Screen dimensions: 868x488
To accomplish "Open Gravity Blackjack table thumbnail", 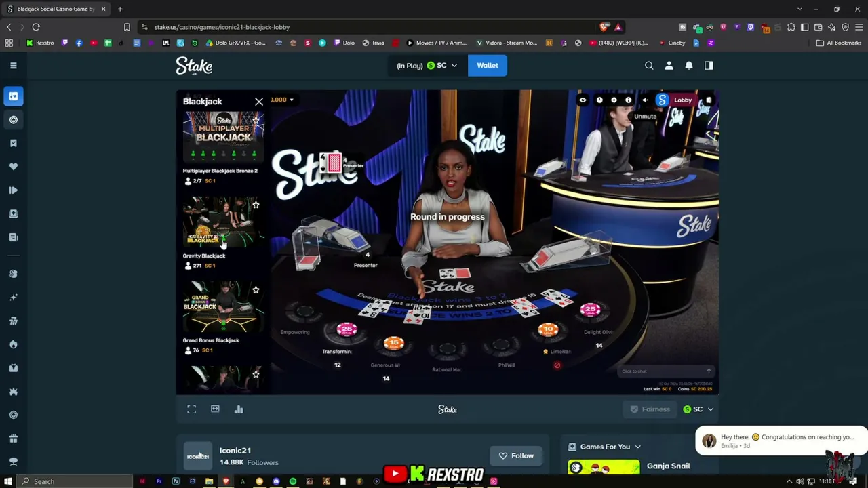I will [223, 222].
